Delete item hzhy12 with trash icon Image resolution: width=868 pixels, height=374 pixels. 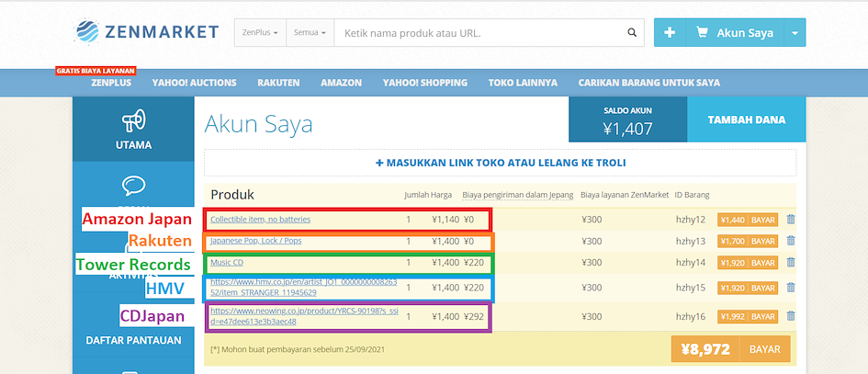pyautogui.click(x=791, y=219)
